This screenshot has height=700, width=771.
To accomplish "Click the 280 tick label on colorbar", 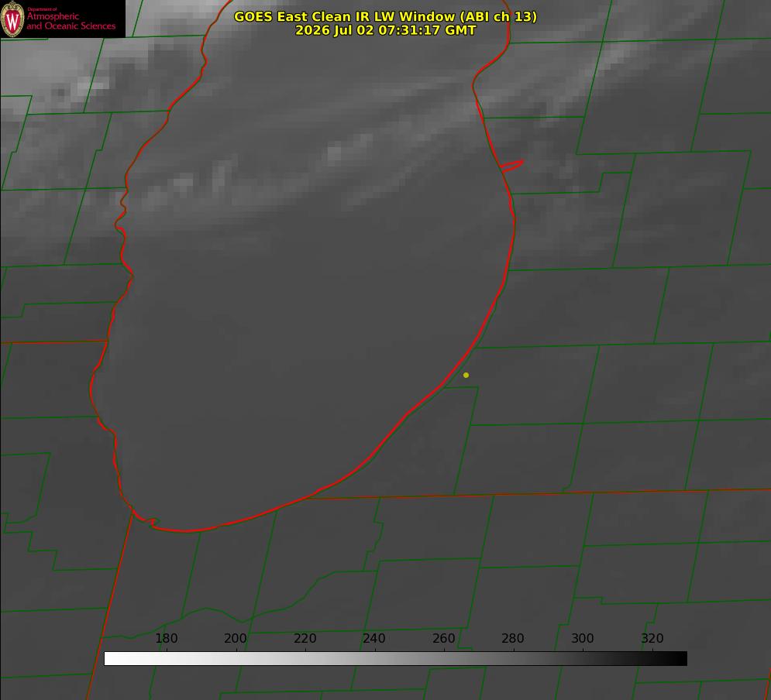I will point(513,638).
